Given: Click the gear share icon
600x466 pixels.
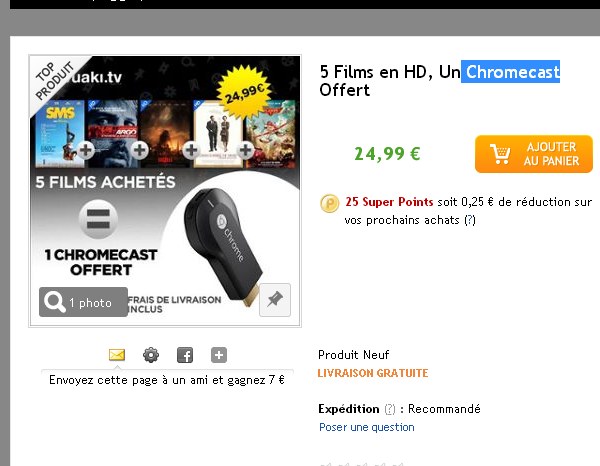Looking at the screenshot, I should [151, 355].
